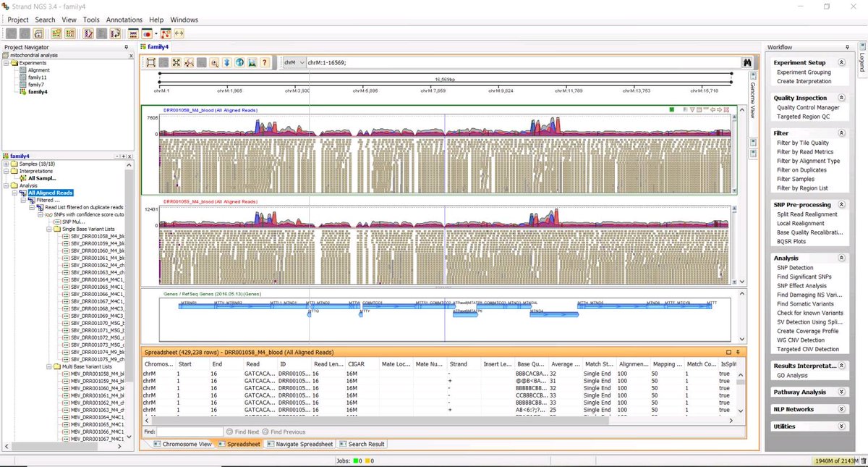Switch to the Navigate Spreadsheet tab

pos(299,444)
